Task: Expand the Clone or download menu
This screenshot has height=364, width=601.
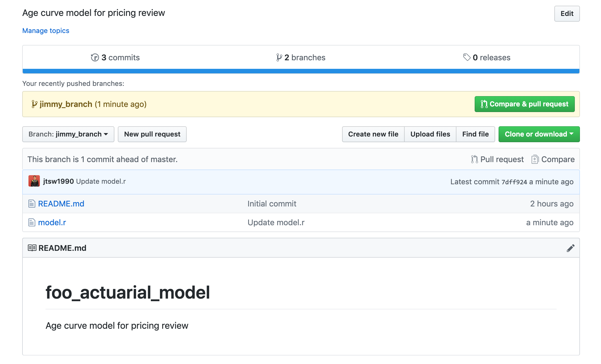Action: 539,134
